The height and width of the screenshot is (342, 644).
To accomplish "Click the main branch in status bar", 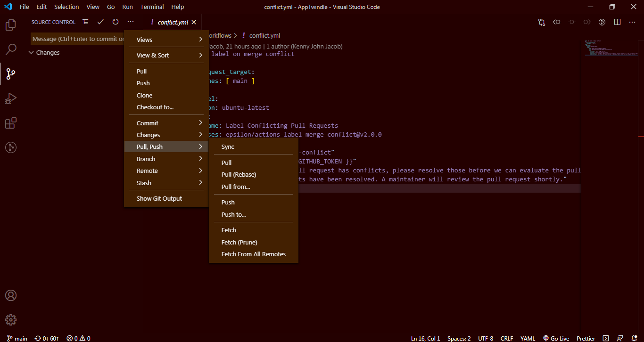I will click(x=17, y=338).
